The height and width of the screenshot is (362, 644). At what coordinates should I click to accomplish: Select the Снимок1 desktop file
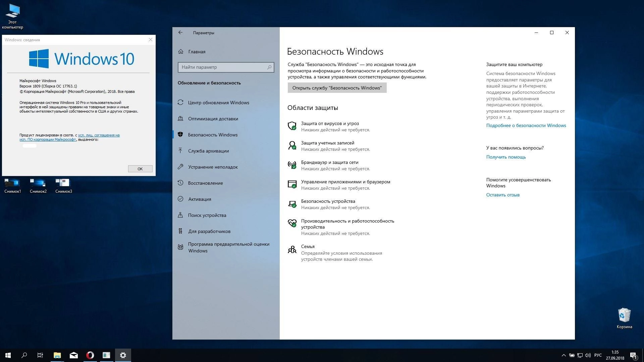tap(12, 186)
